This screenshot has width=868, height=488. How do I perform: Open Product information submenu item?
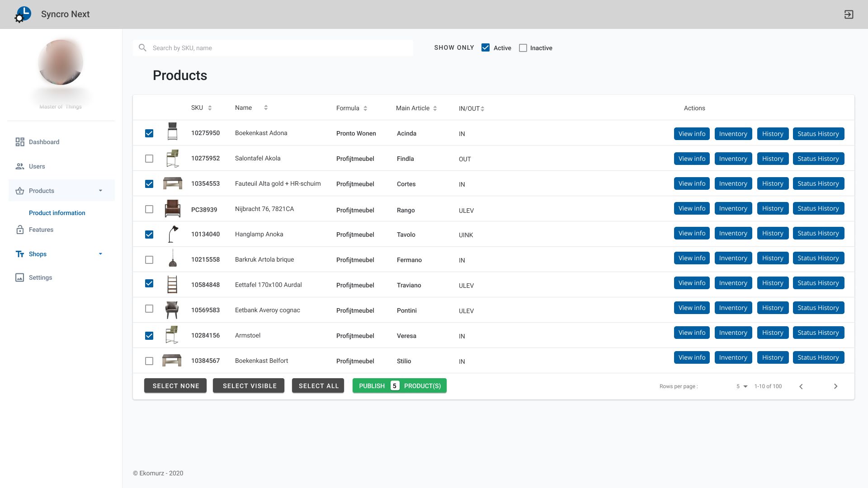pos(57,213)
